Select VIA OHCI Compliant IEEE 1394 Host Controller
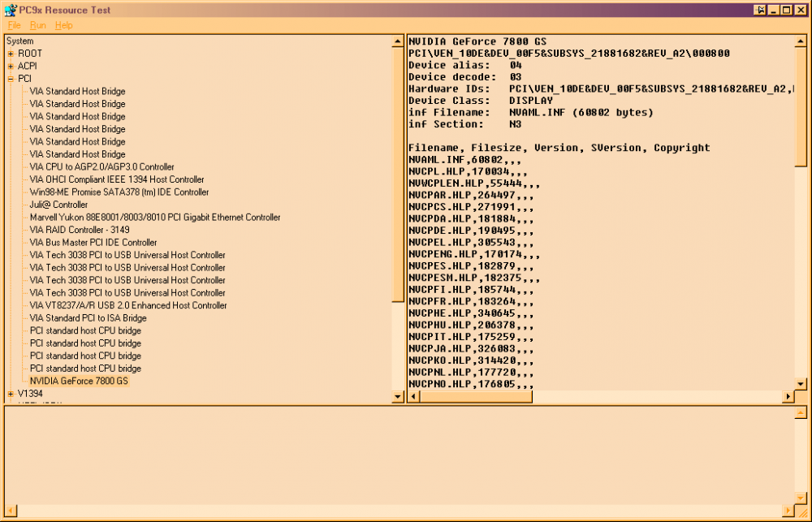Screen dimensions: 812x522 (x=116, y=179)
